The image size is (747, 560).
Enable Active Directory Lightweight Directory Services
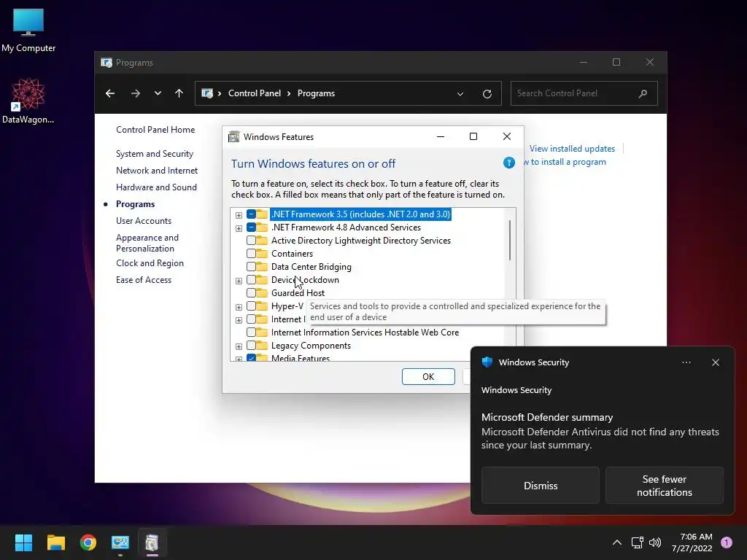click(251, 241)
